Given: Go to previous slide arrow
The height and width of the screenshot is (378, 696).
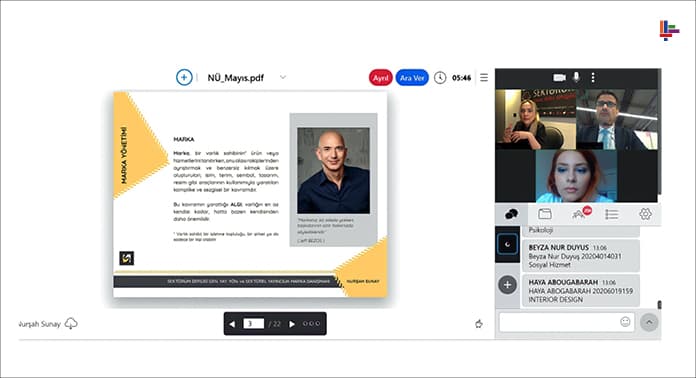Looking at the screenshot, I should [232, 324].
